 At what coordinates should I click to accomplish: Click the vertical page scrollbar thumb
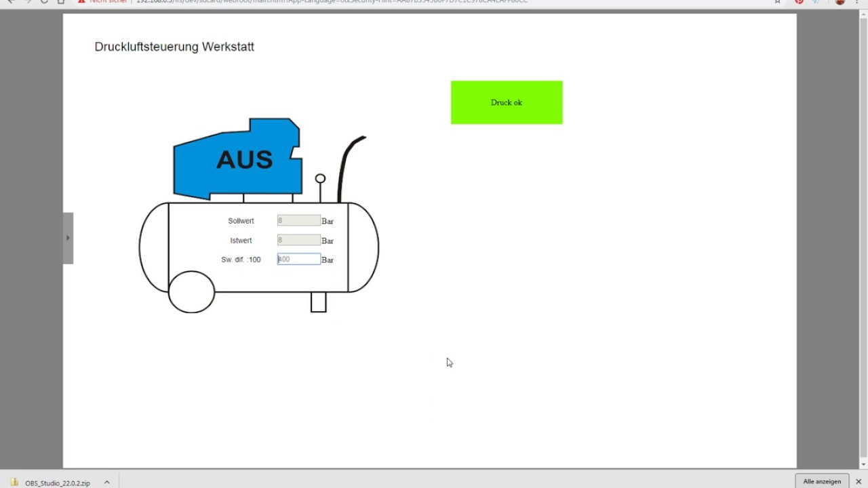point(863,237)
